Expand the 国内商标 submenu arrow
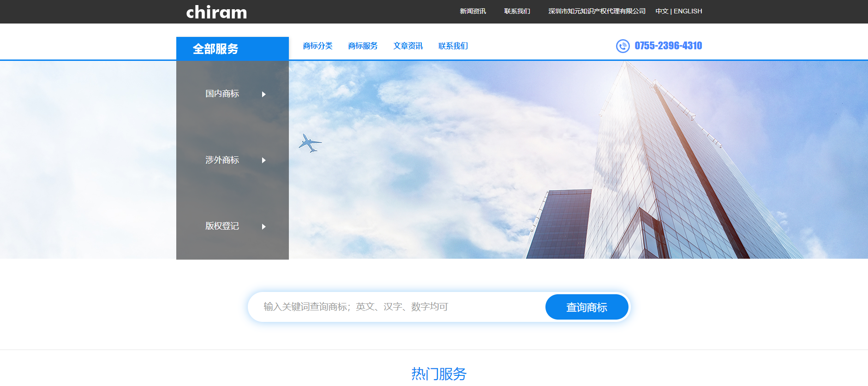The image size is (868, 386). 264,94
